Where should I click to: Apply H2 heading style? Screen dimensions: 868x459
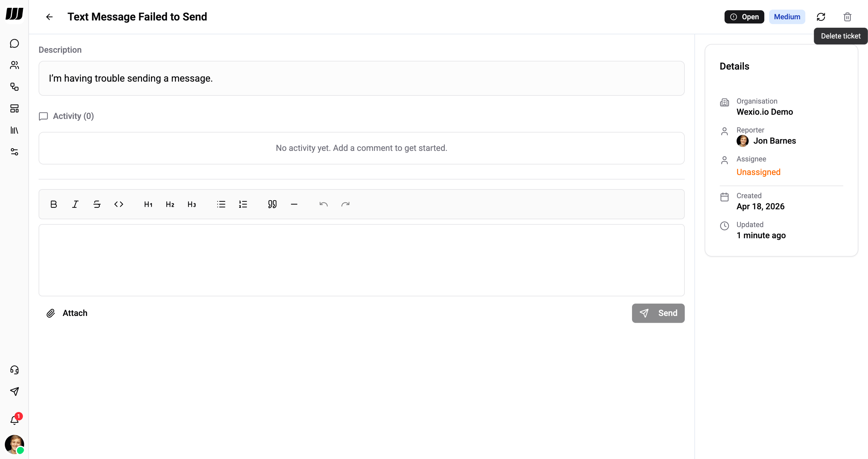click(170, 204)
